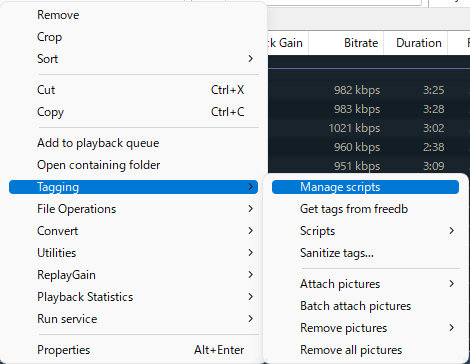Open the Convert submenu
470x364 pixels.
pos(133,231)
